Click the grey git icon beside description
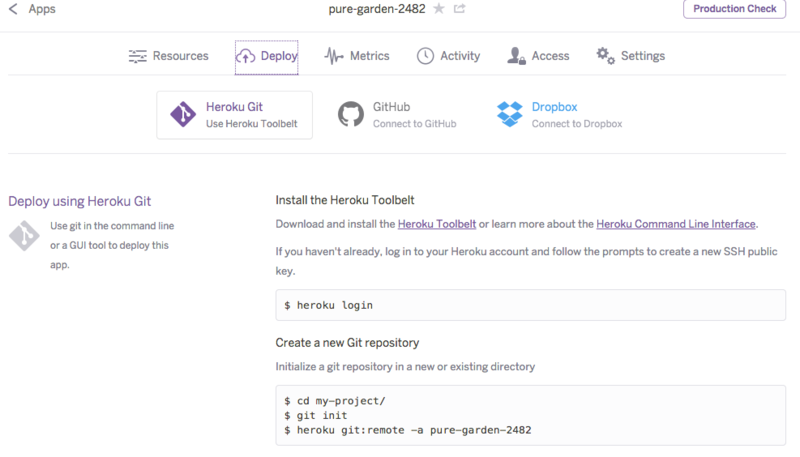The image size is (800, 457). (x=24, y=236)
